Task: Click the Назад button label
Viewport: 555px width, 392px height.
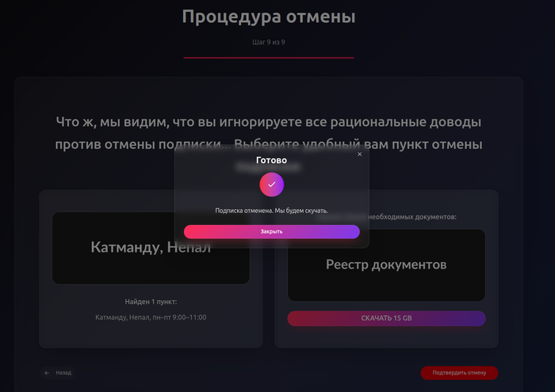Action: pyautogui.click(x=63, y=372)
